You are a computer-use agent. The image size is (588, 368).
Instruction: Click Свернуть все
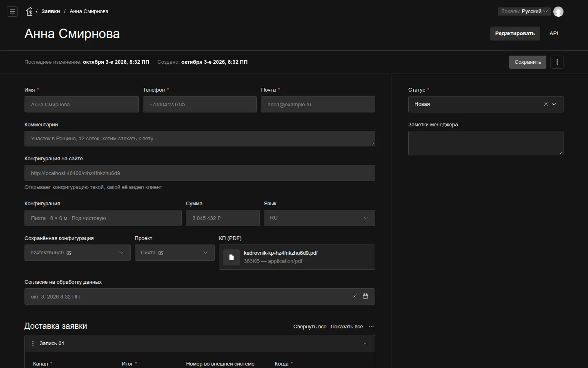(x=310, y=327)
